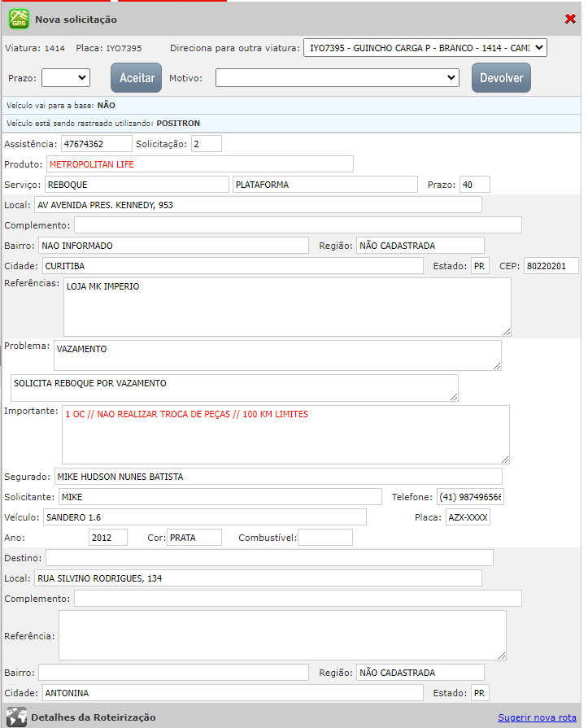588x728 pixels.
Task: Open the Direciona para outra viatura dropdown
Action: (425, 48)
